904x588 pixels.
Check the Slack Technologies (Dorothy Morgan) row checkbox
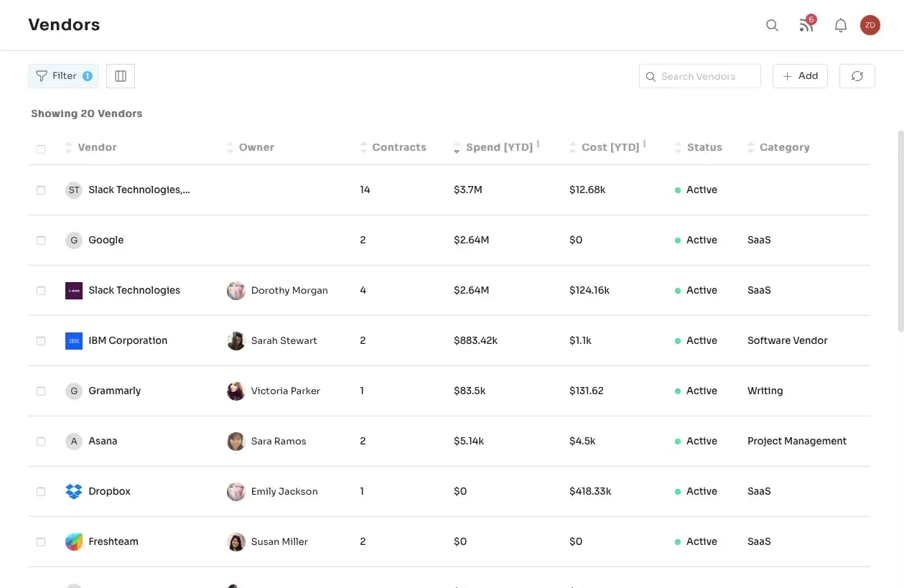click(x=41, y=291)
